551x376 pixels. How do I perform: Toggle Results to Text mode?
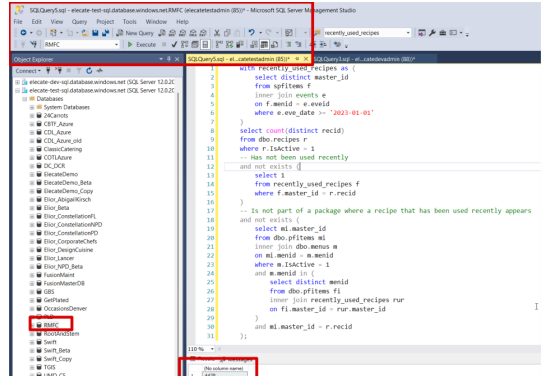click(254, 44)
